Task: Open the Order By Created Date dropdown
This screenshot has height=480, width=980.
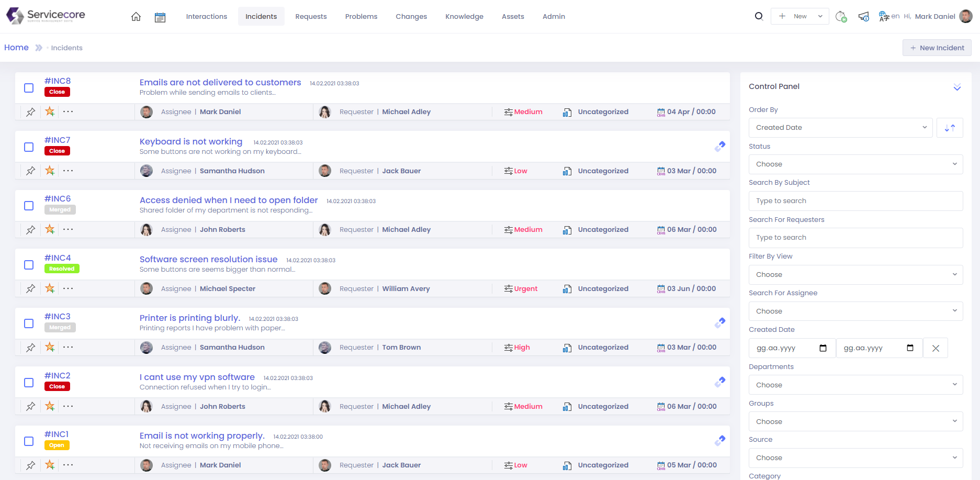Action: click(x=840, y=128)
